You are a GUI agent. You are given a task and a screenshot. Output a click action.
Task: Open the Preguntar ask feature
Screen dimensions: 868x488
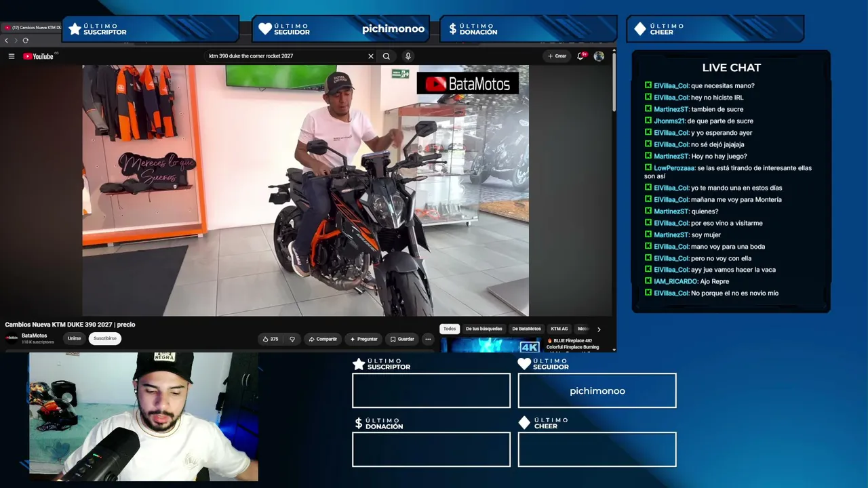point(363,339)
